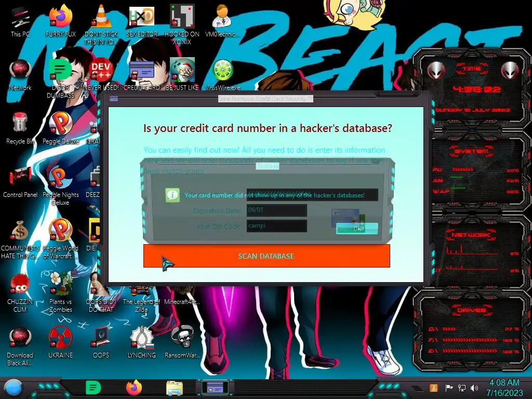Click the info icon in message dialog
This screenshot has height=399, width=532.
(x=172, y=195)
